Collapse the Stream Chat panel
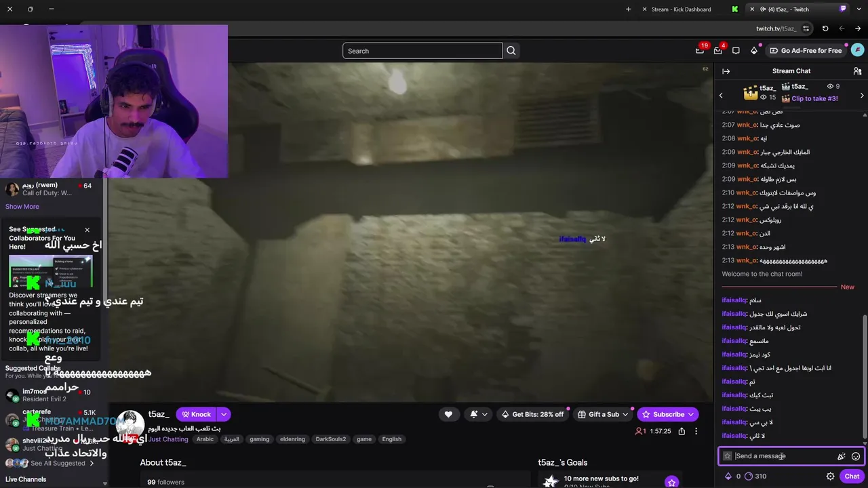The width and height of the screenshot is (868, 488). tap(726, 71)
